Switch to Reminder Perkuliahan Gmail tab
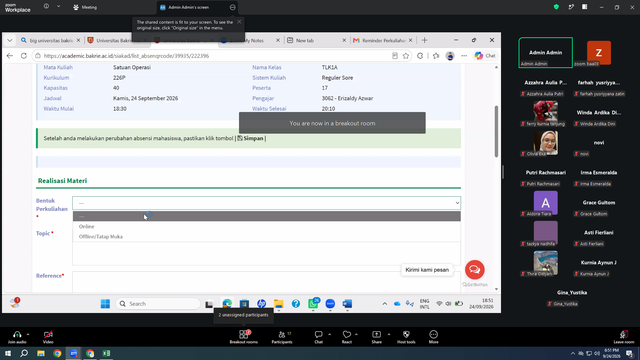 [x=383, y=40]
